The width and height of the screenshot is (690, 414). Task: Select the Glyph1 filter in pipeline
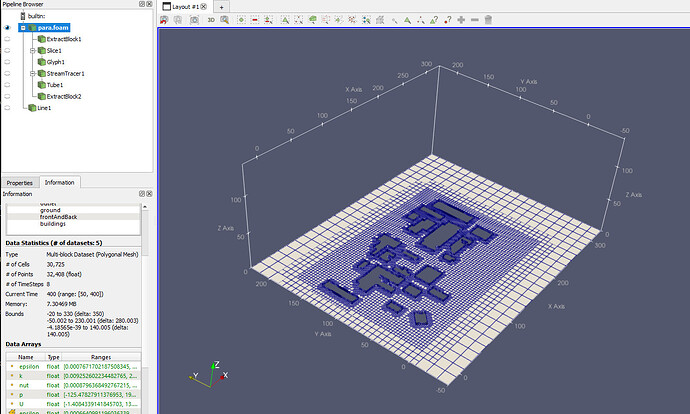(x=55, y=62)
